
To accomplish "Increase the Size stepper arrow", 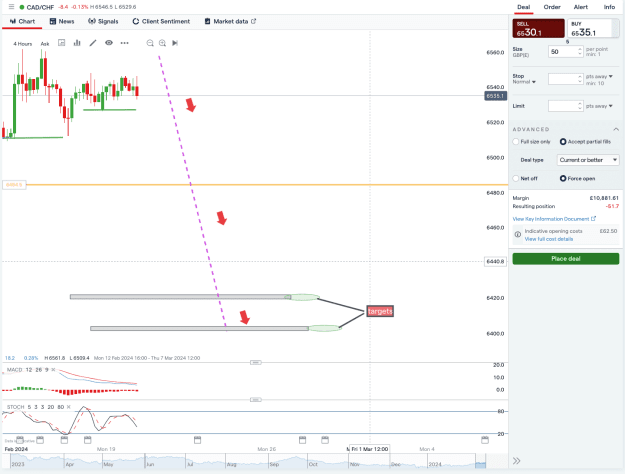I will (580, 49).
